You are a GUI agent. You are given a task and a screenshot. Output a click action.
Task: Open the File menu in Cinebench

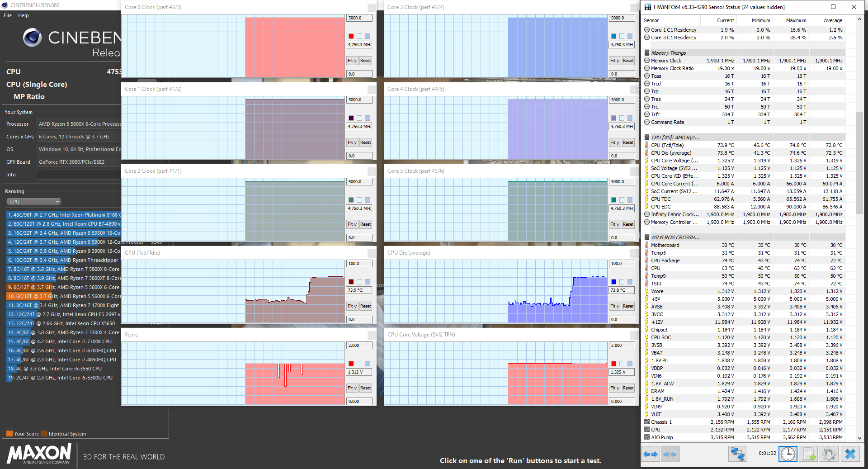tap(8, 15)
